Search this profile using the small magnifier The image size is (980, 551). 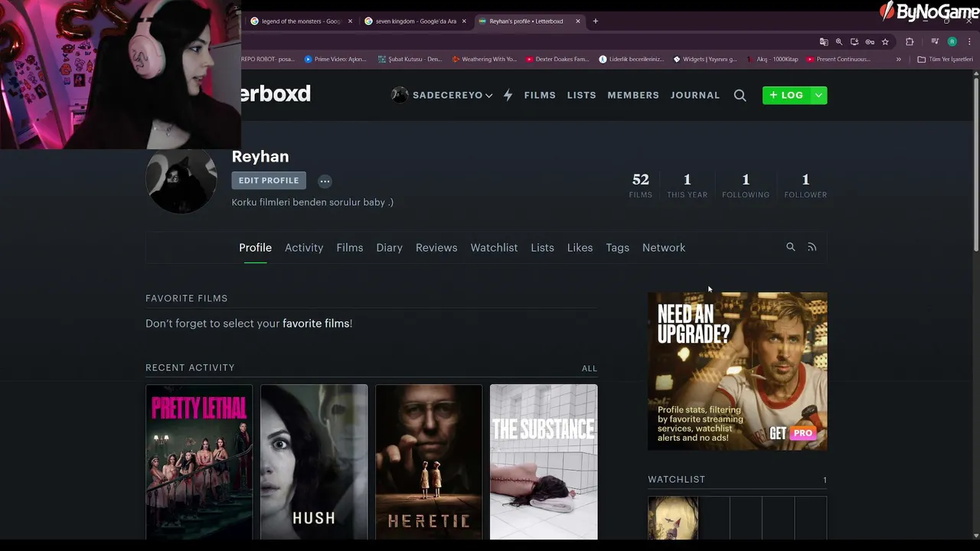coord(791,247)
